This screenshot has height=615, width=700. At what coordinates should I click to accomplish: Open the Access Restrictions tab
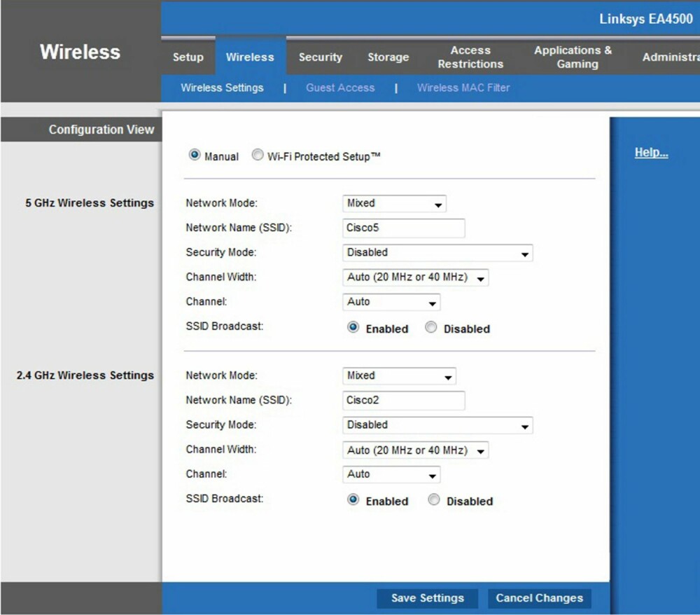[470, 57]
